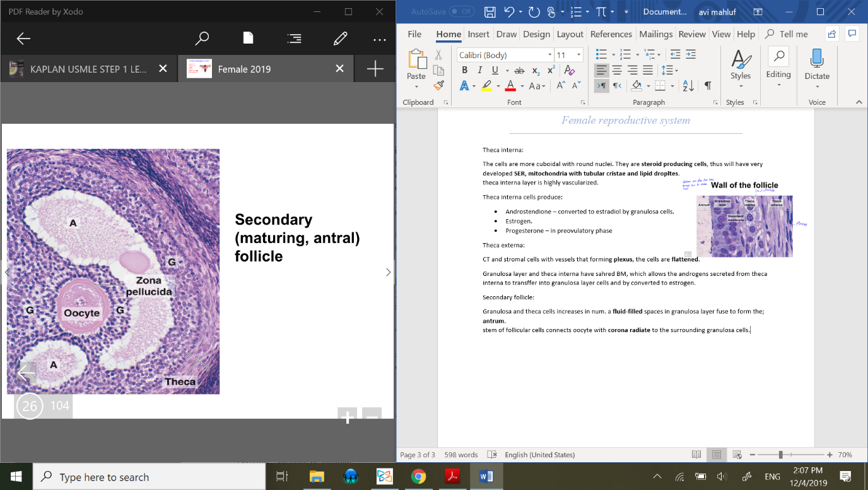Screen dimensions: 868x490
Task: Toggle the AutoSave switch
Action: [461, 11]
